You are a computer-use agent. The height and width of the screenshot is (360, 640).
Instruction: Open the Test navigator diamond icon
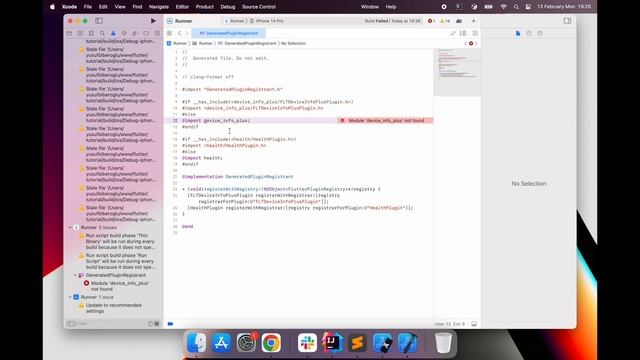click(x=124, y=33)
